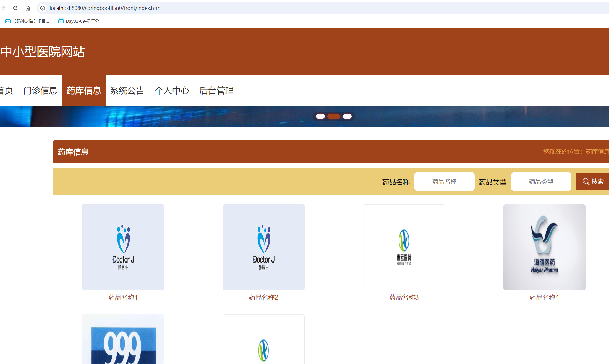
Task: Open the Day02-09-员工分 bookmark
Action: click(80, 21)
